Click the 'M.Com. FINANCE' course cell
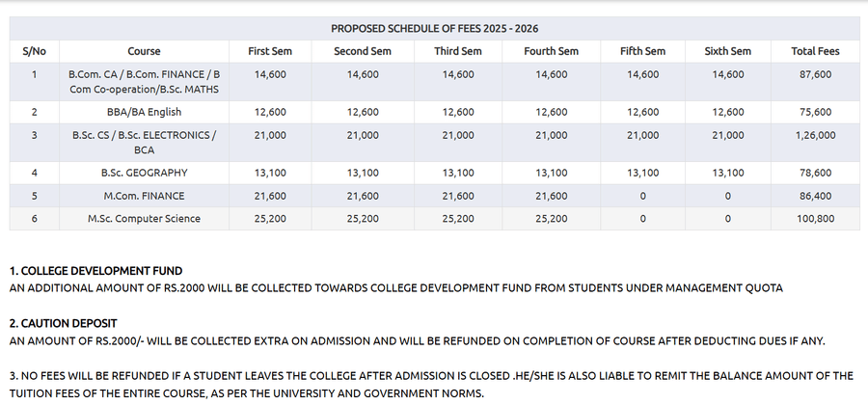Image resolution: width=868 pixels, height=405 pixels. [x=144, y=196]
